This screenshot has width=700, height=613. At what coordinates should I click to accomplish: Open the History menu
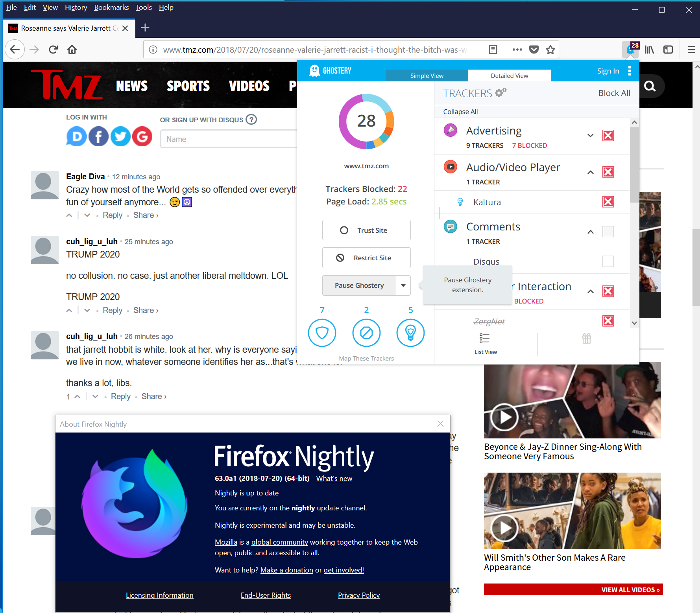click(76, 7)
